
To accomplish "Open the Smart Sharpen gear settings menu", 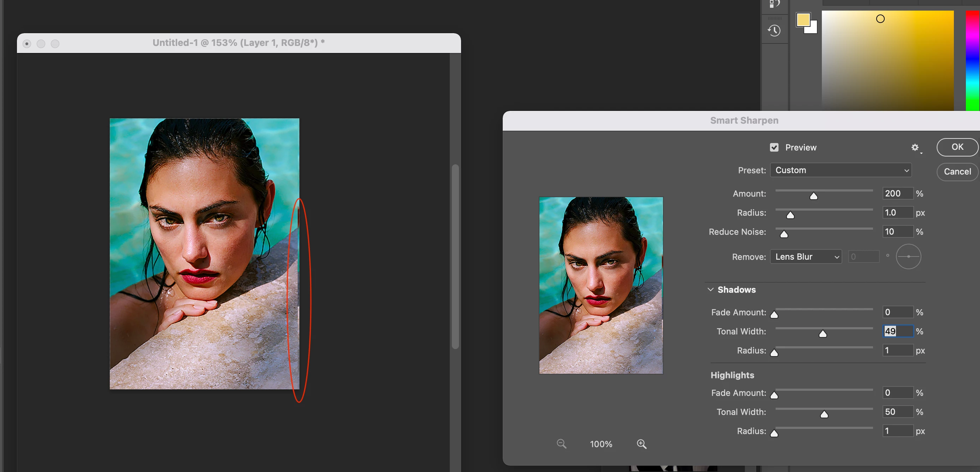I will tap(915, 148).
